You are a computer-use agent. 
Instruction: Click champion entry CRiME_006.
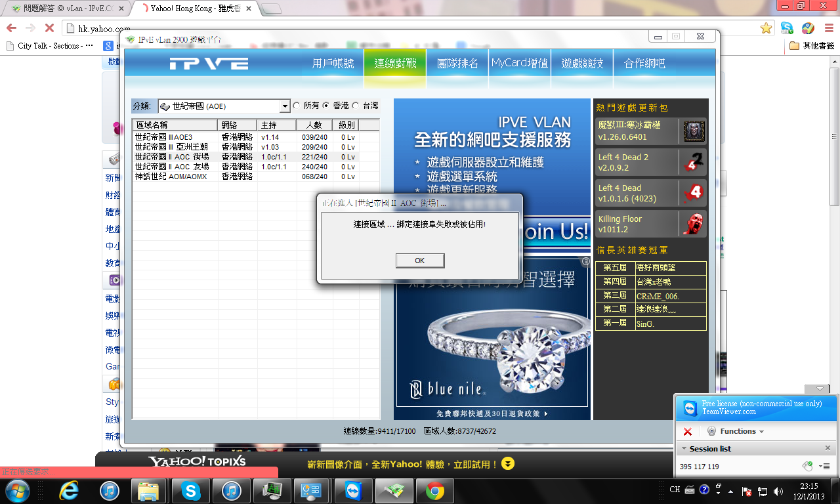(x=671, y=296)
